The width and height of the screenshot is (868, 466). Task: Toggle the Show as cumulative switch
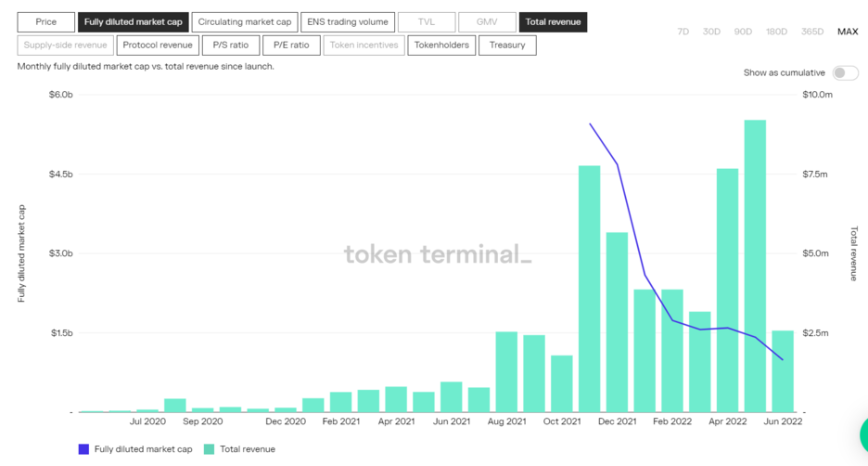tap(844, 73)
